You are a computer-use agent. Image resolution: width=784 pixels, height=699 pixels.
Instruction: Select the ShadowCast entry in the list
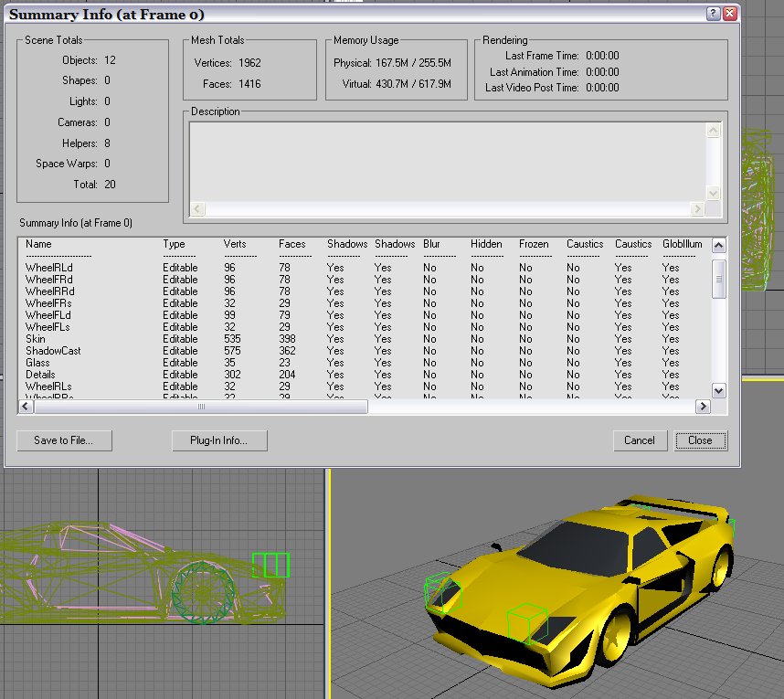(x=53, y=351)
